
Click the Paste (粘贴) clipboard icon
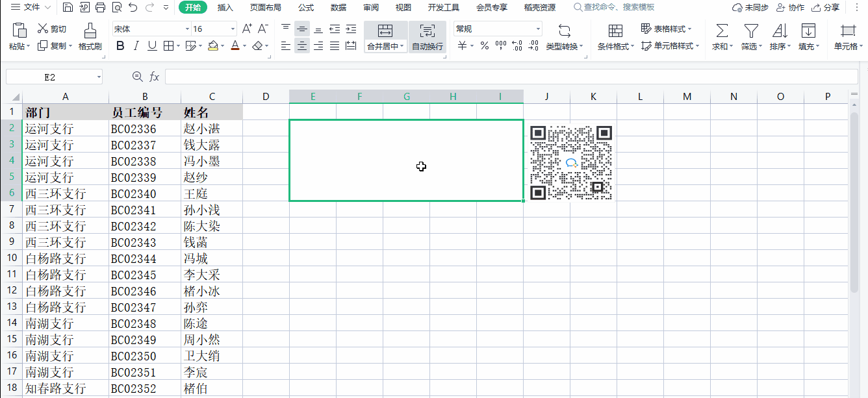19,30
